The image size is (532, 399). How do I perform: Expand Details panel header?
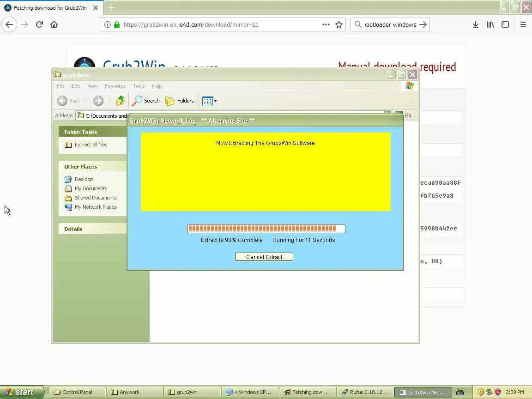pyautogui.click(x=92, y=229)
